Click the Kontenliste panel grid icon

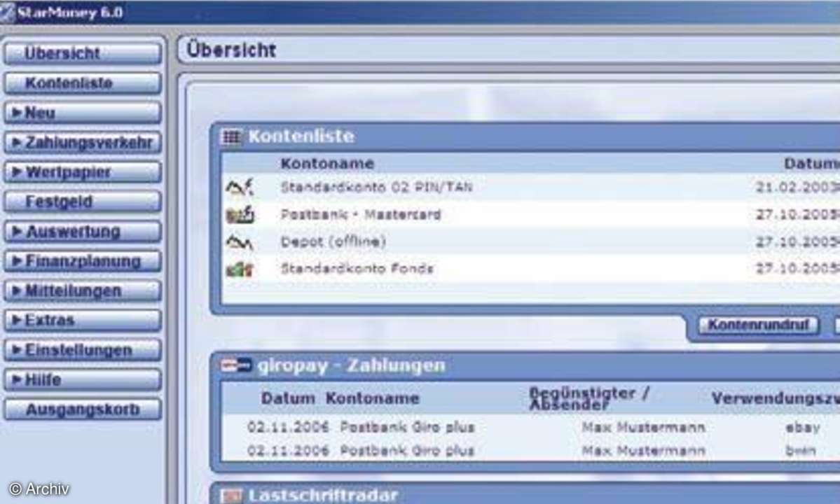coord(231,137)
